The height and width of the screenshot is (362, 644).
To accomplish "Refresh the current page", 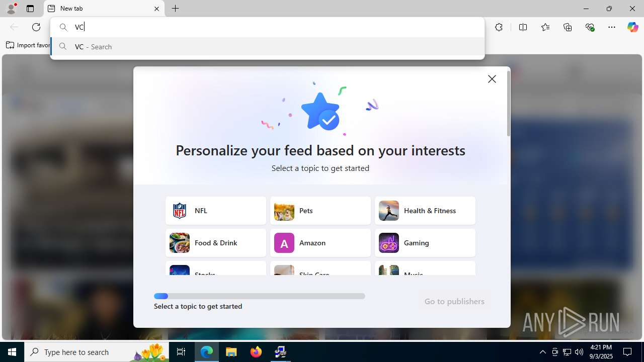I will tap(36, 27).
